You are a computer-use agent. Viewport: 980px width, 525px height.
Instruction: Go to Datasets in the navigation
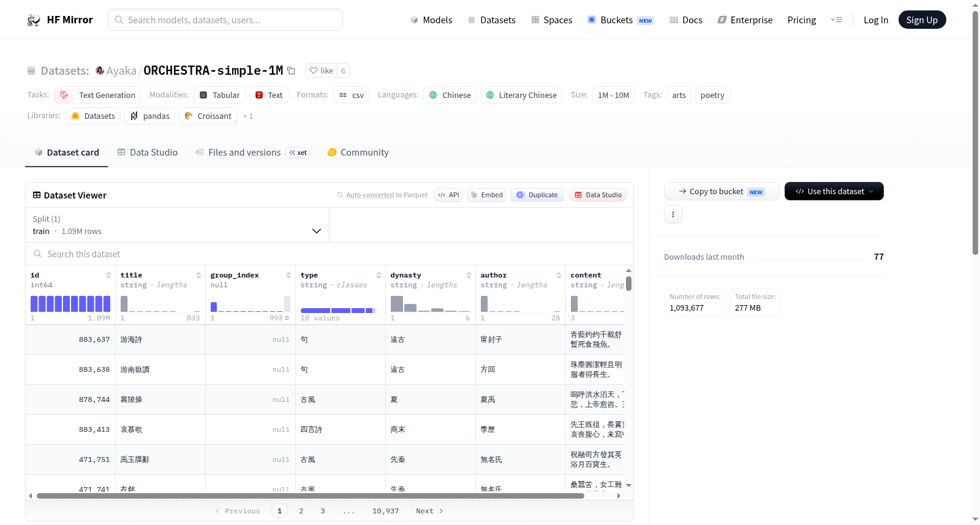click(491, 20)
